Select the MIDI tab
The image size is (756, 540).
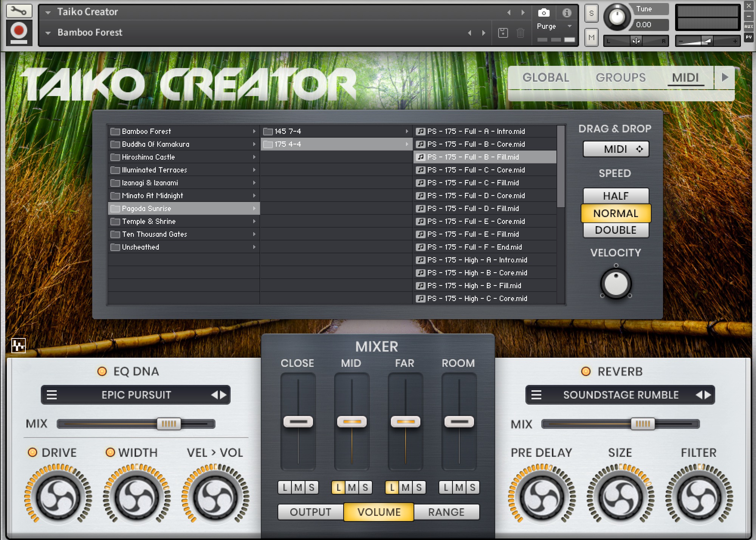coord(685,78)
